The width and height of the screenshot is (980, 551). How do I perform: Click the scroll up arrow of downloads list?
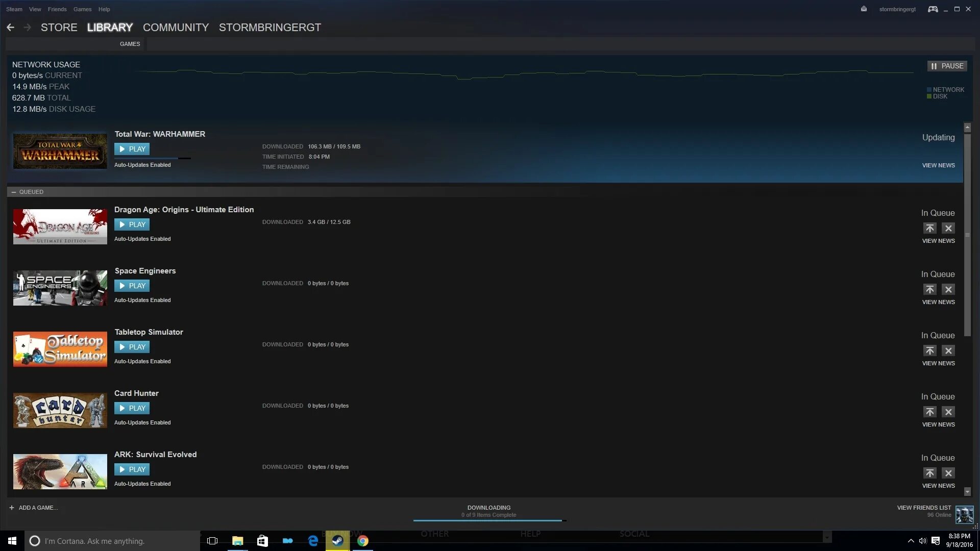[x=967, y=127]
